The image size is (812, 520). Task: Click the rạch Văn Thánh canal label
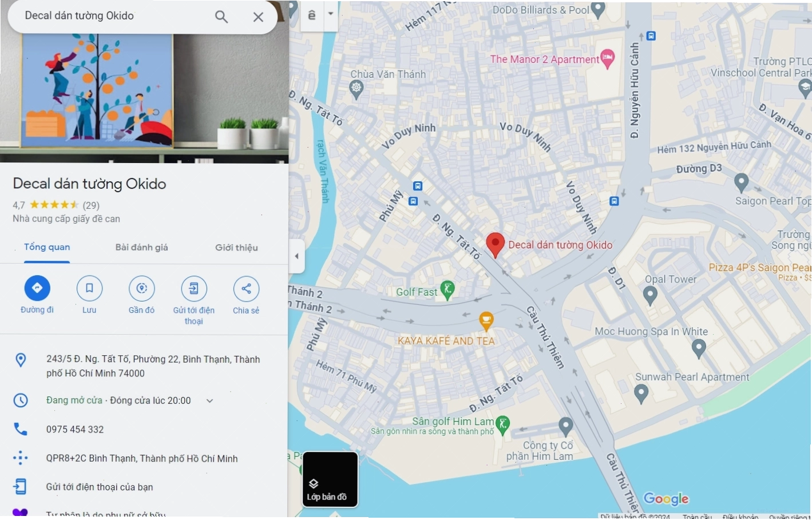click(323, 172)
